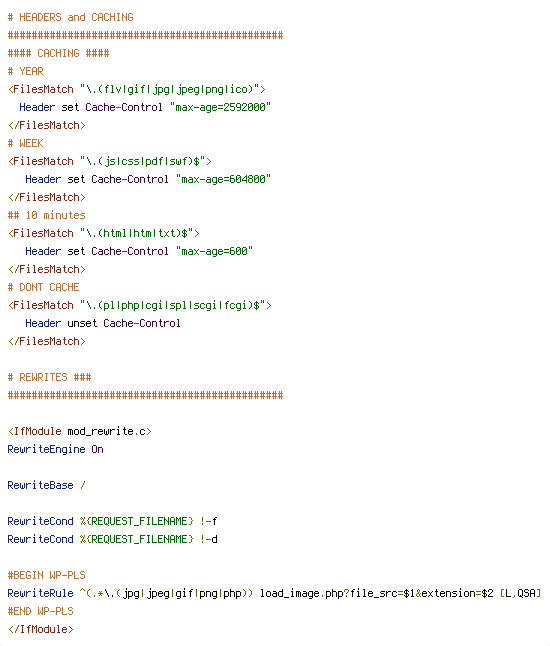
Task: Click the '#BEGIN WP-PLS' comment
Action: pos(47,575)
